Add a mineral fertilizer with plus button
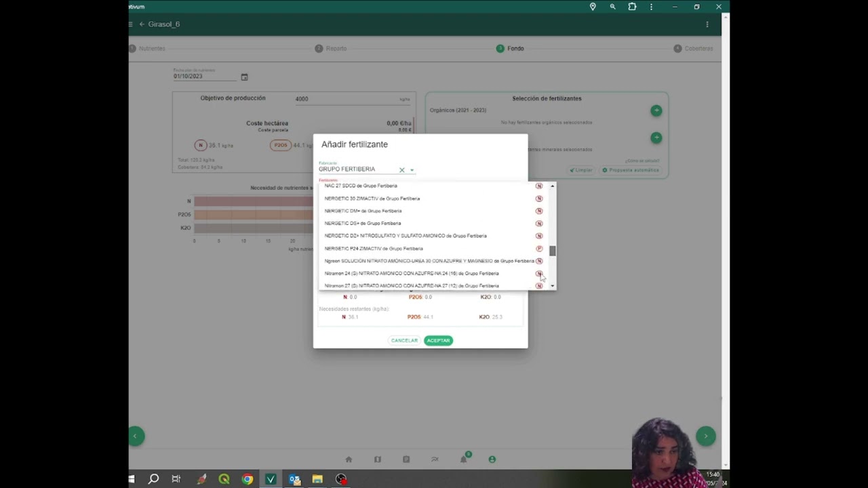Image resolution: width=868 pixels, height=488 pixels. click(656, 138)
